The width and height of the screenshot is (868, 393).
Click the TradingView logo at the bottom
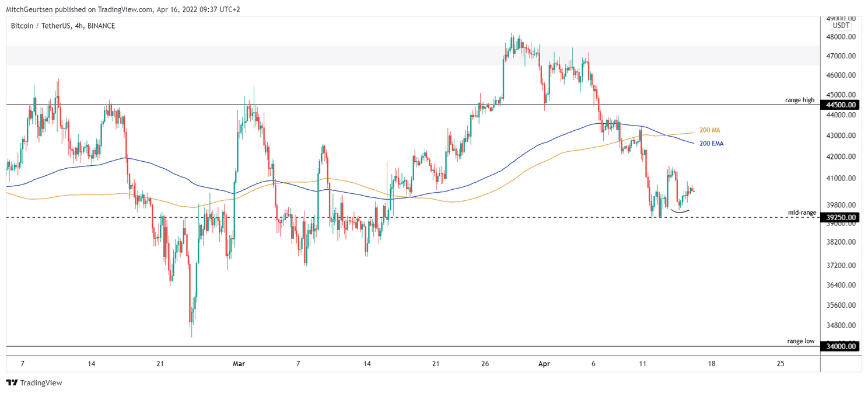click(x=34, y=382)
